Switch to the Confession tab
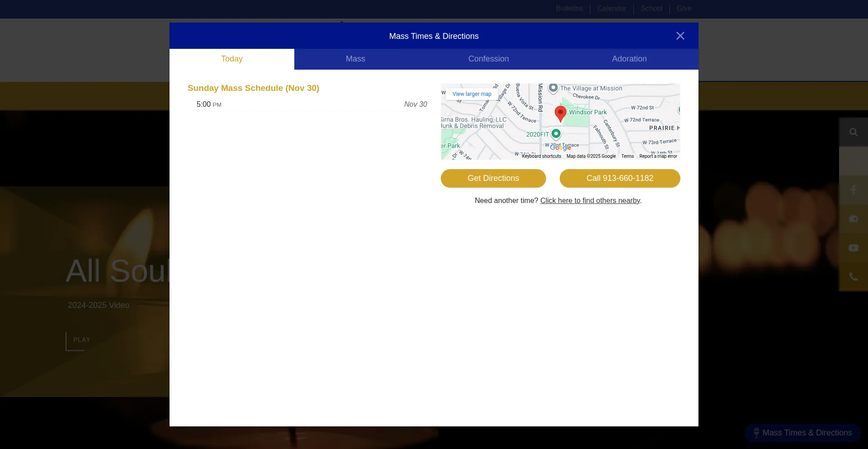 coord(488,59)
